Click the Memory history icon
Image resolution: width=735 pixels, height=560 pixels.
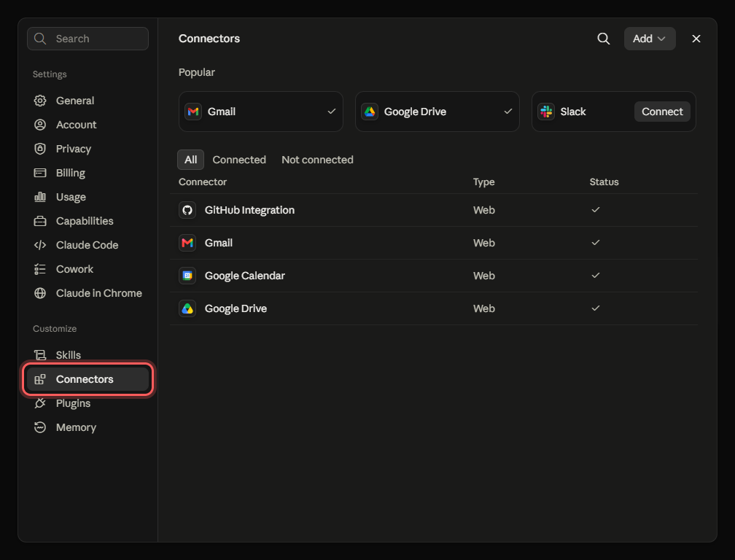(40, 427)
